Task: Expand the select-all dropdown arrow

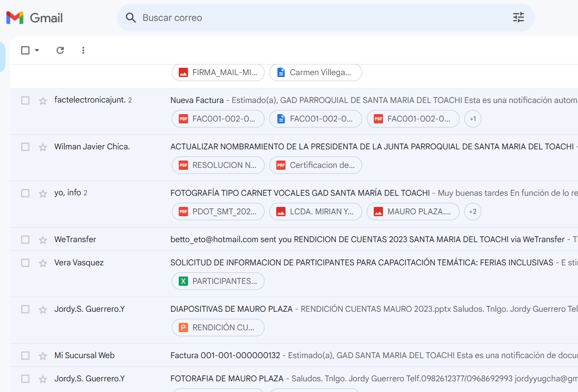Action: click(x=37, y=50)
